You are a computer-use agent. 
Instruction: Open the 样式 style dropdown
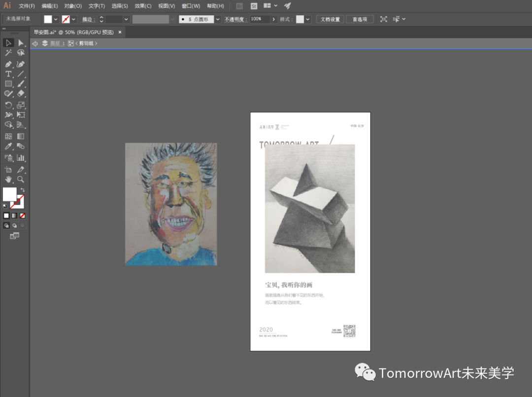coord(308,19)
